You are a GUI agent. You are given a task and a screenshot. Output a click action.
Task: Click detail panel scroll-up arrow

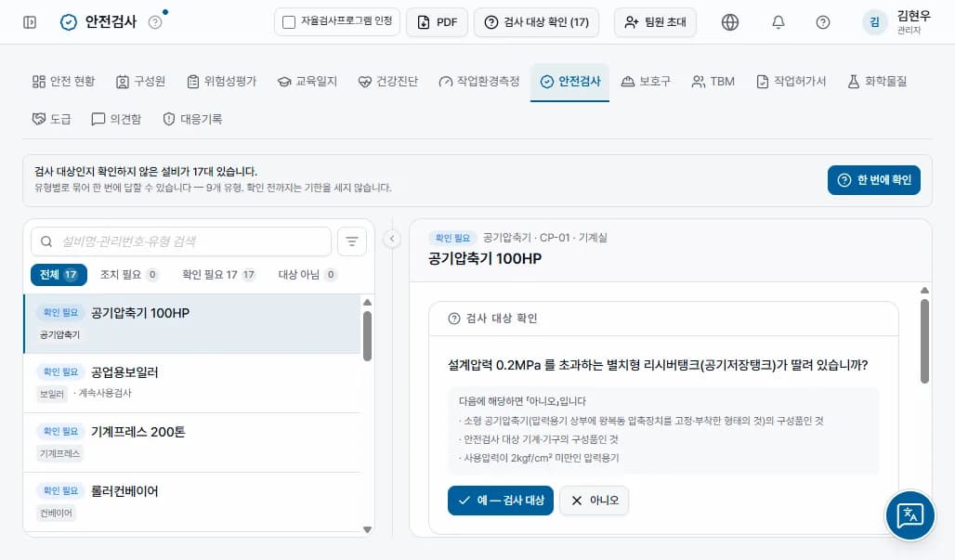(x=924, y=291)
